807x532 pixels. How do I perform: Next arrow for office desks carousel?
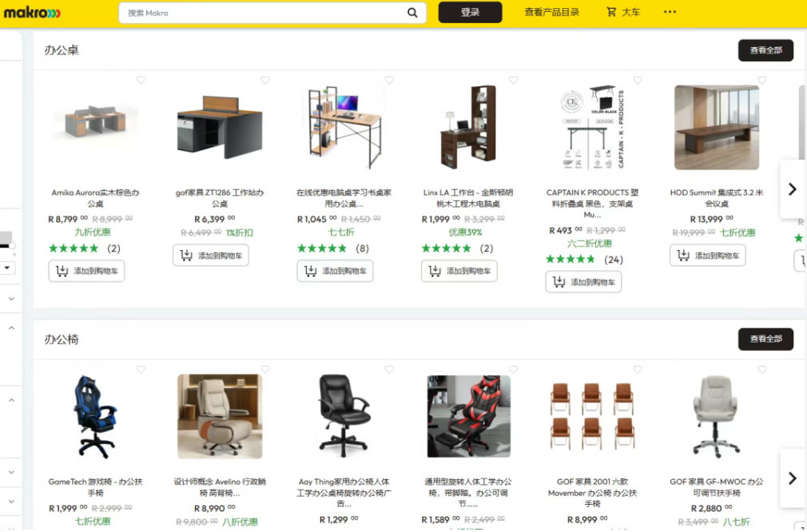(793, 189)
